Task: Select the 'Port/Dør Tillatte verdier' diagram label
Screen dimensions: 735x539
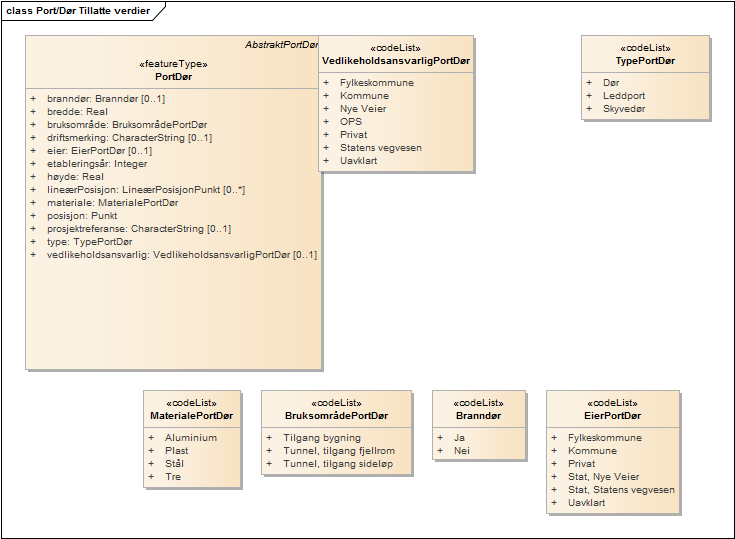Action: [x=78, y=9]
